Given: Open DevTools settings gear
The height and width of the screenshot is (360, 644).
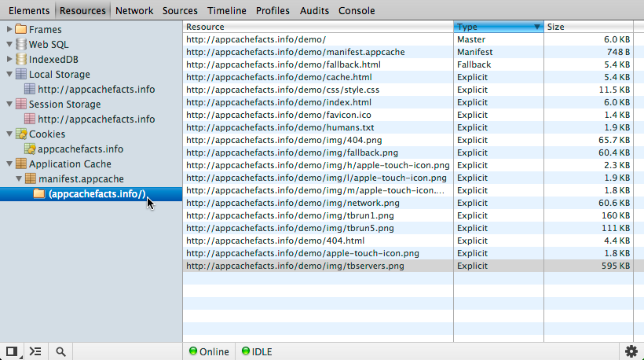Looking at the screenshot, I should (x=631, y=351).
